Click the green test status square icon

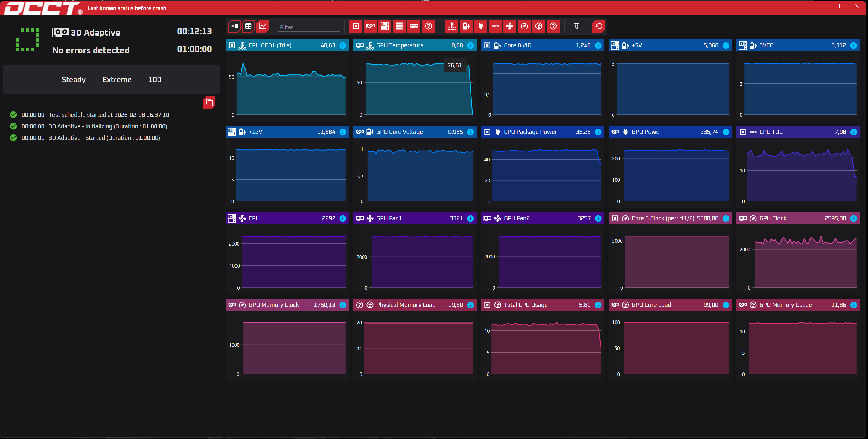[x=28, y=40]
